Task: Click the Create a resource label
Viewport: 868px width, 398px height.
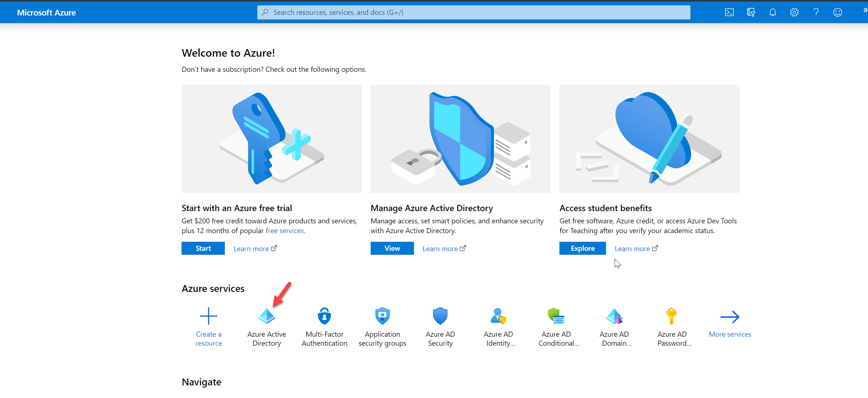Action: coord(209,339)
